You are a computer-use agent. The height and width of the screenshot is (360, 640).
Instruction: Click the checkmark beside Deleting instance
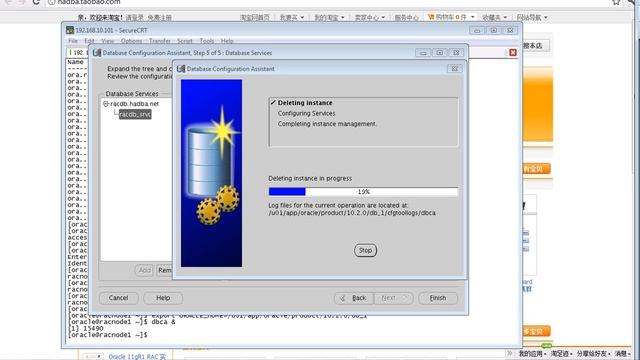(273, 102)
